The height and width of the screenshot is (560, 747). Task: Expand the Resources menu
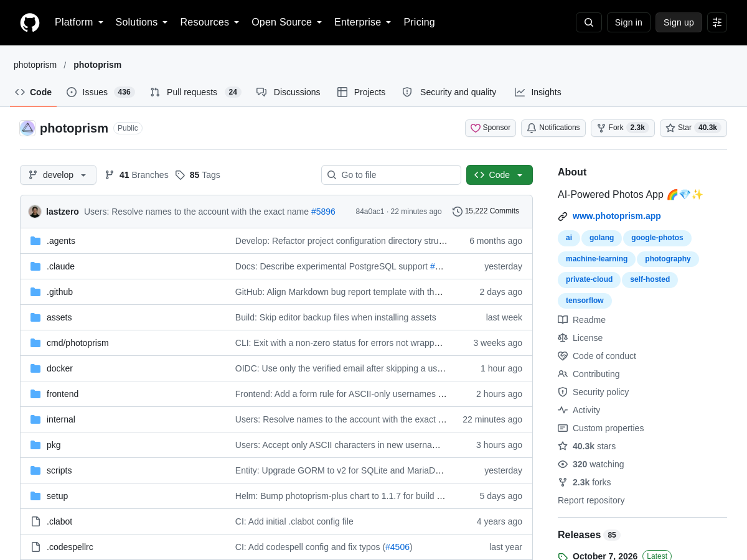210,22
